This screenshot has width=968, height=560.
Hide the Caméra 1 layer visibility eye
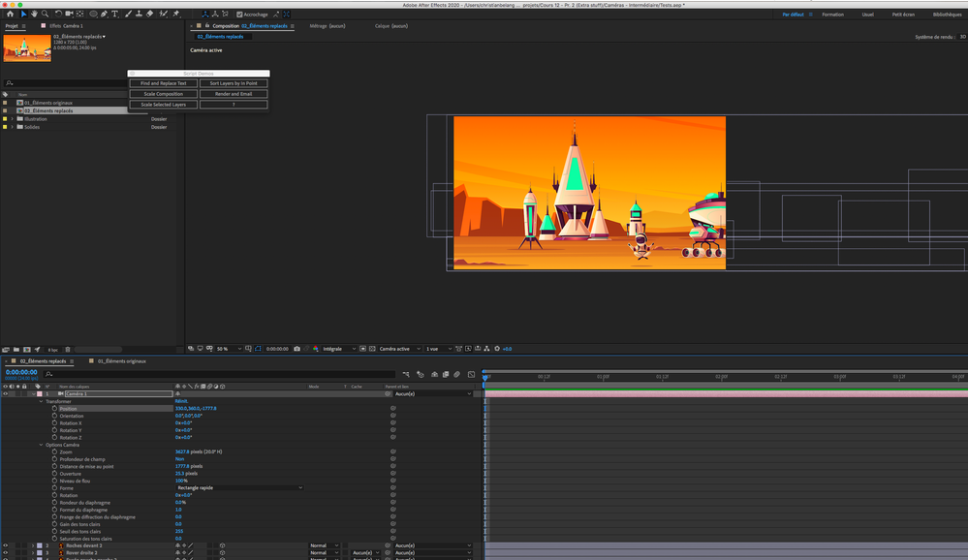tap(6, 394)
